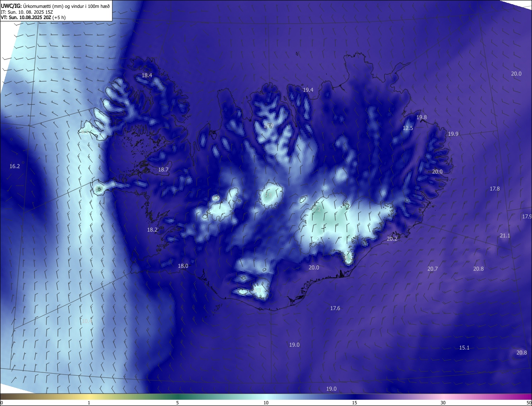Click the 17.8 value label

pyautogui.click(x=495, y=189)
